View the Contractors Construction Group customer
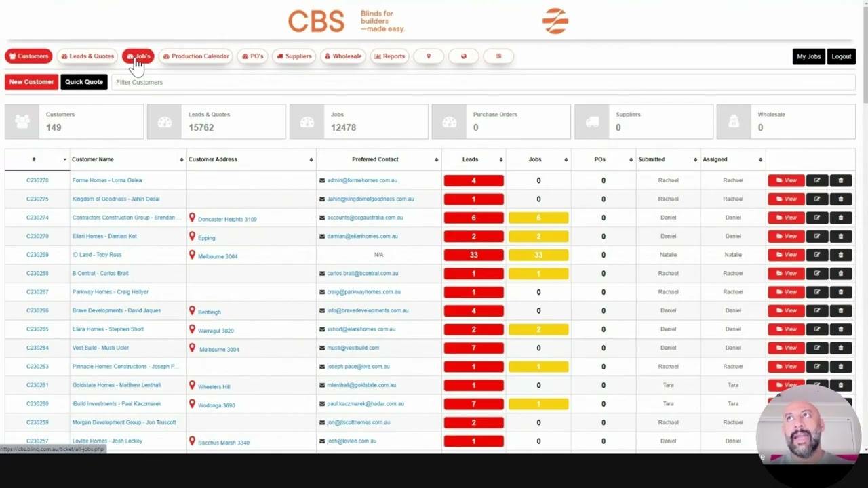The height and width of the screenshot is (488, 868). coord(786,218)
